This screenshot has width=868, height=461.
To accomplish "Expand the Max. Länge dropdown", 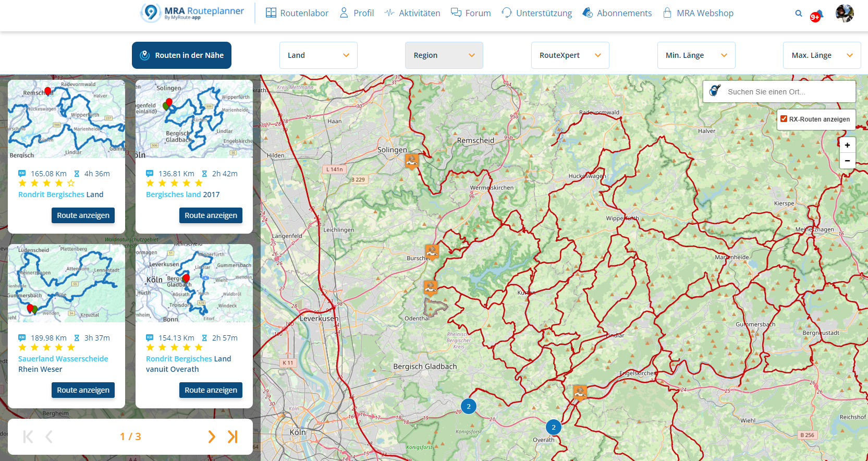I will pos(822,55).
